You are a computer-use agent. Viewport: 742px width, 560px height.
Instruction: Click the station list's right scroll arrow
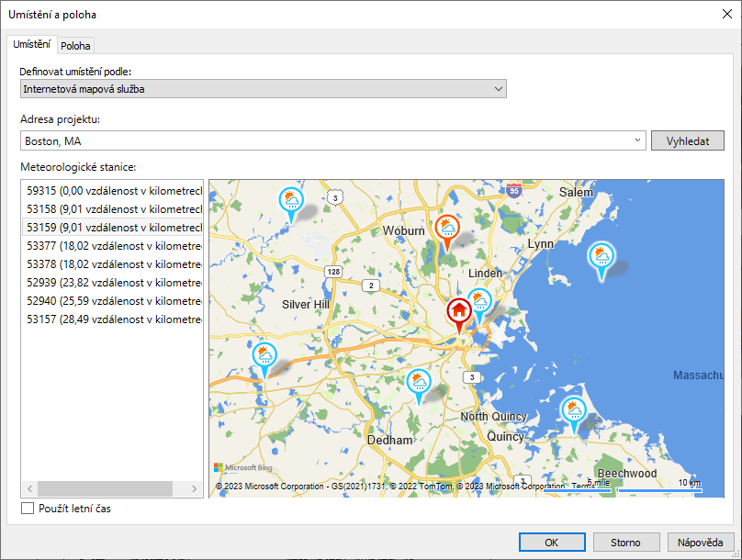pyautogui.click(x=194, y=488)
